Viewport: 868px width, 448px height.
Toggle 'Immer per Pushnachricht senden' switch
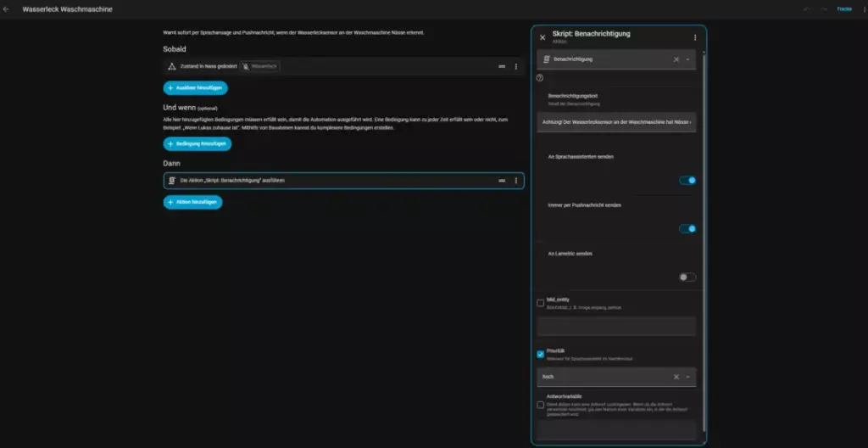point(687,229)
